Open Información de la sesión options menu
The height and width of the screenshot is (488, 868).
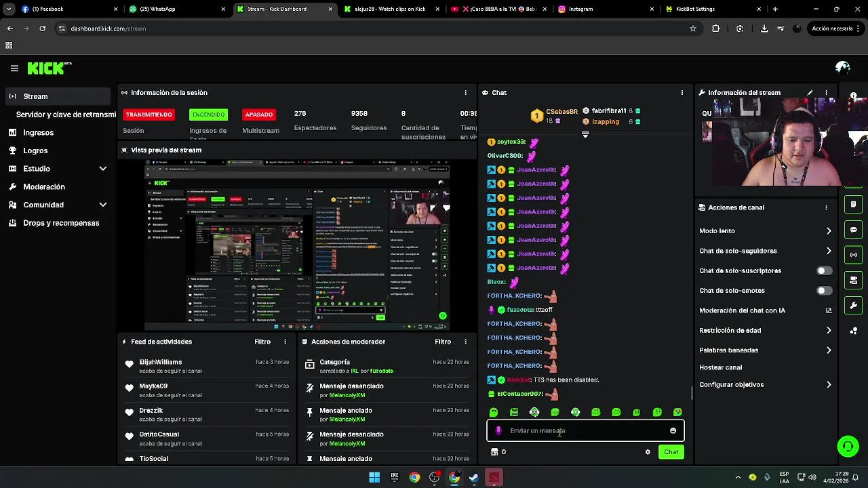click(x=465, y=92)
